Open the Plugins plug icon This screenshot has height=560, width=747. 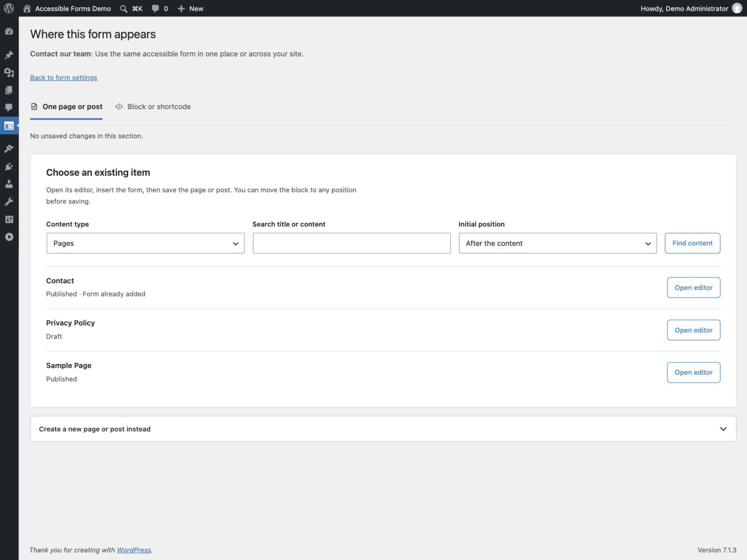[9, 166]
